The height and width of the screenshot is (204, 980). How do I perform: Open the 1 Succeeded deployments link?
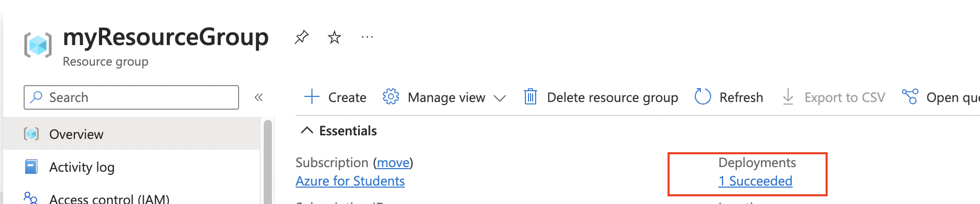coord(755,181)
